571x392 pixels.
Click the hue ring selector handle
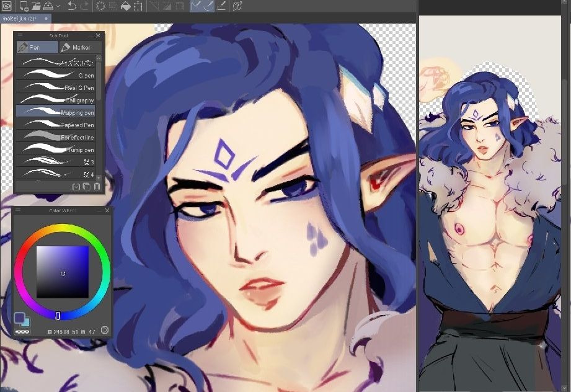click(x=58, y=316)
